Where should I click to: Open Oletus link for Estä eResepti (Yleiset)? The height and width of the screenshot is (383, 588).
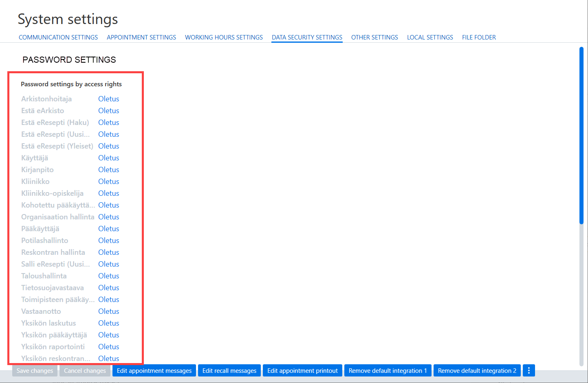pos(108,146)
